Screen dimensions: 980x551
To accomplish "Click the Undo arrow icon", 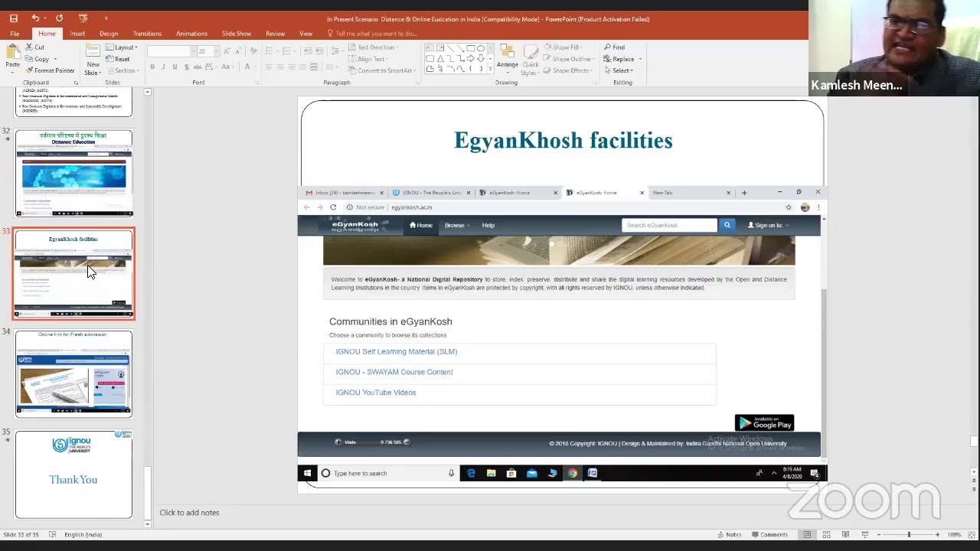I will [x=35, y=18].
